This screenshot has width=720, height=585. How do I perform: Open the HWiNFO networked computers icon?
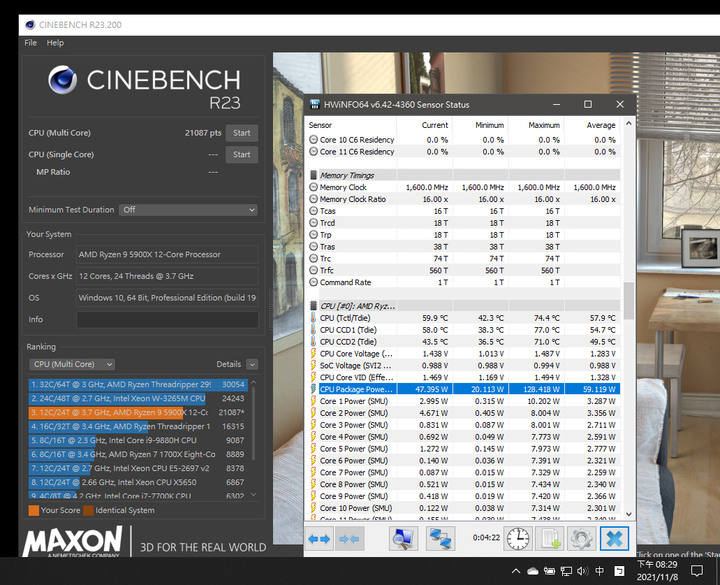click(440, 539)
